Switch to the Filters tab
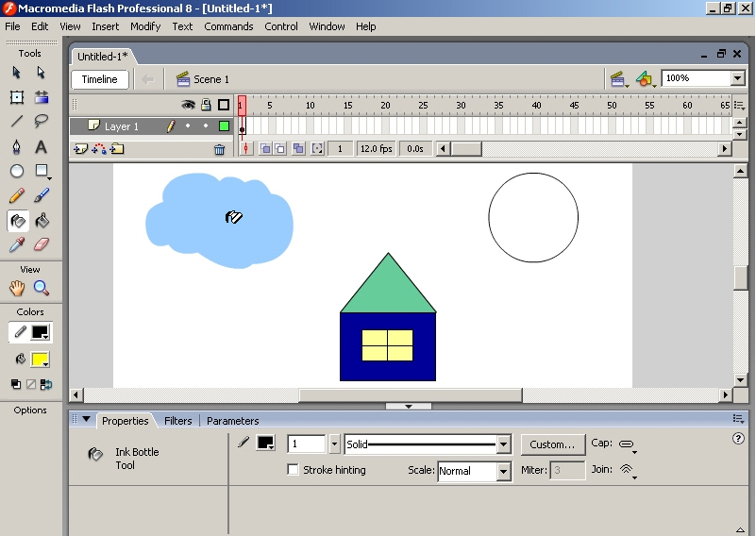The height and width of the screenshot is (536, 756). 178,421
